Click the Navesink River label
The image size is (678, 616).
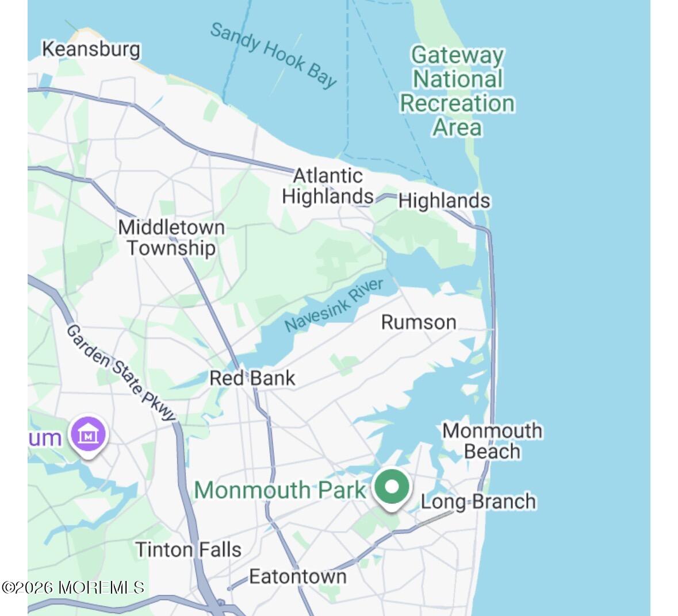click(x=334, y=305)
